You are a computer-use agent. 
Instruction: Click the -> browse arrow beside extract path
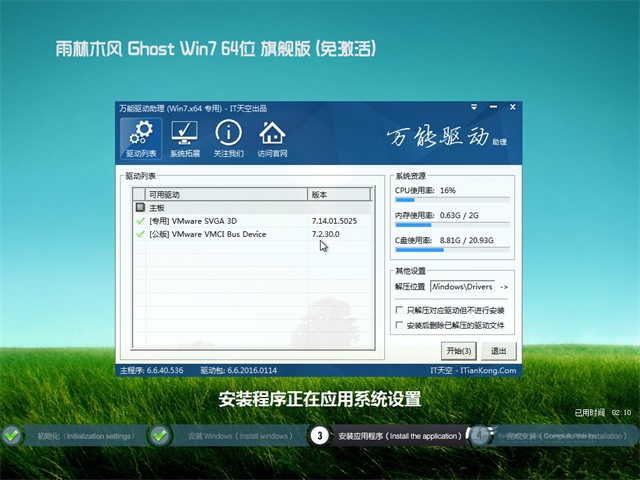504,287
